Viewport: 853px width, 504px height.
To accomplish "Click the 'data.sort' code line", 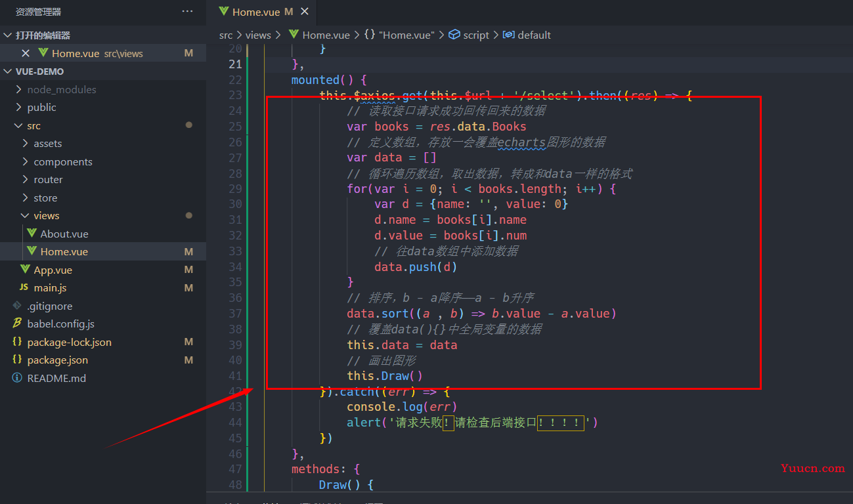I will pyautogui.click(x=482, y=314).
